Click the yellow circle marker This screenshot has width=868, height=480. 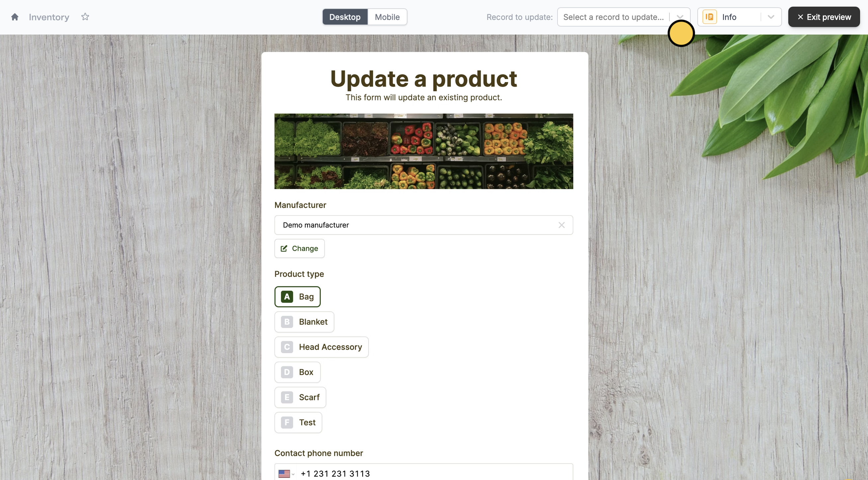[681, 33]
